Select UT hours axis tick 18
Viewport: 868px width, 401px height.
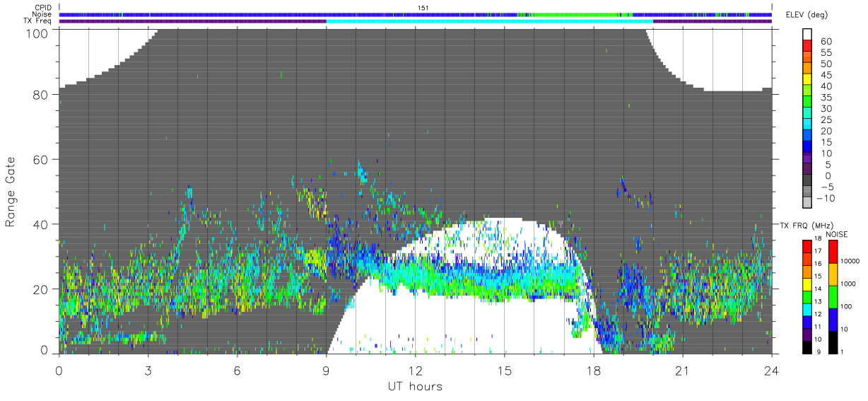pyautogui.click(x=593, y=371)
